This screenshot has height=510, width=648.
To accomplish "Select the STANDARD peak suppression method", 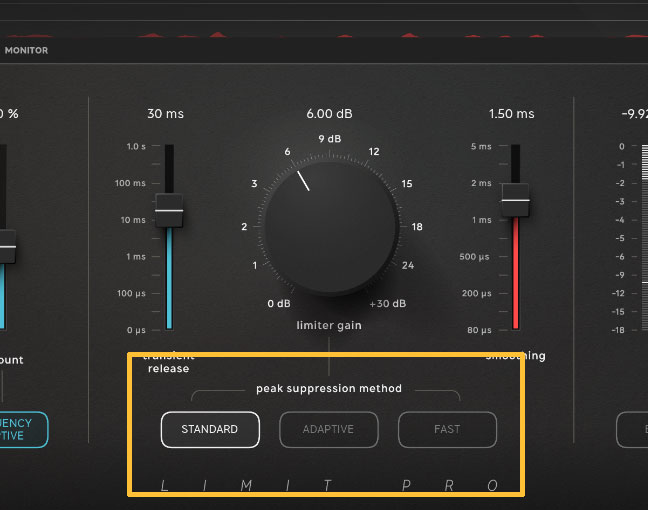I will point(210,429).
